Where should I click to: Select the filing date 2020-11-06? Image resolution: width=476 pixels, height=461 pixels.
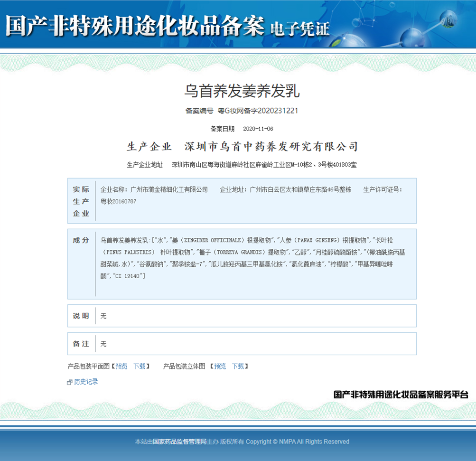pyautogui.click(x=258, y=129)
